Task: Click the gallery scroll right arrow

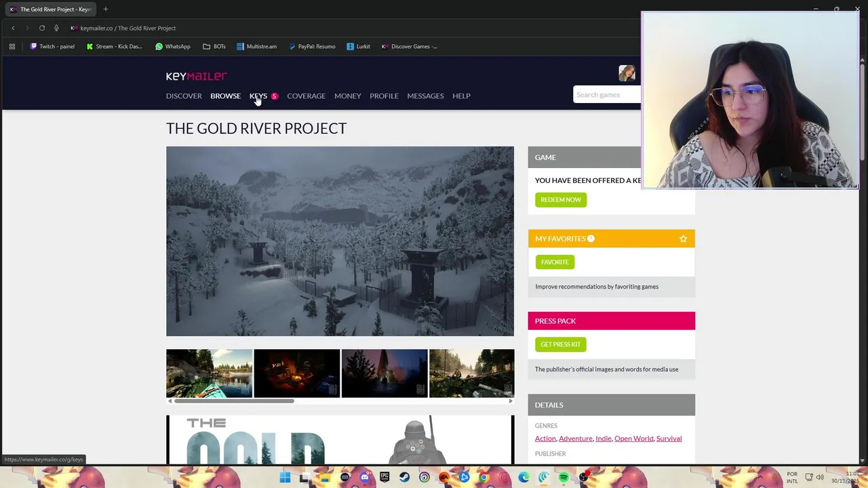Action: click(511, 401)
